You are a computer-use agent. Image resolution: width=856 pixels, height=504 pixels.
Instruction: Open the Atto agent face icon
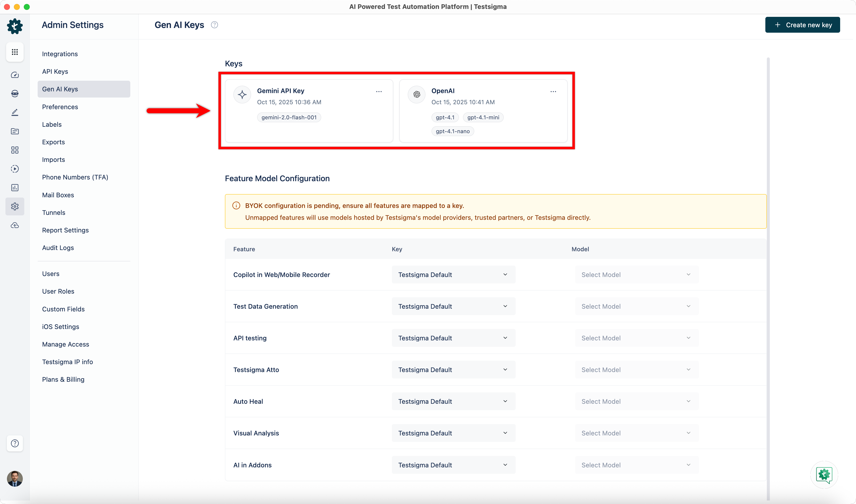click(x=15, y=94)
